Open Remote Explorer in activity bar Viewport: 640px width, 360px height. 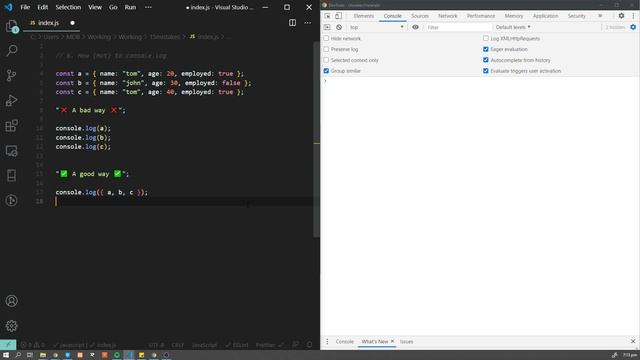(x=12, y=151)
